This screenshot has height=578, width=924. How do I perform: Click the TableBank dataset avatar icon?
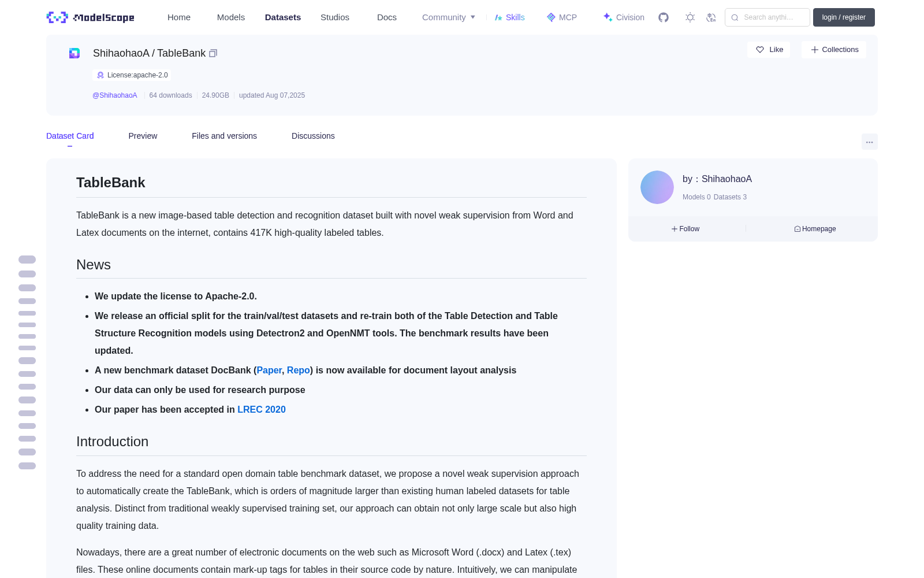pyautogui.click(x=74, y=53)
